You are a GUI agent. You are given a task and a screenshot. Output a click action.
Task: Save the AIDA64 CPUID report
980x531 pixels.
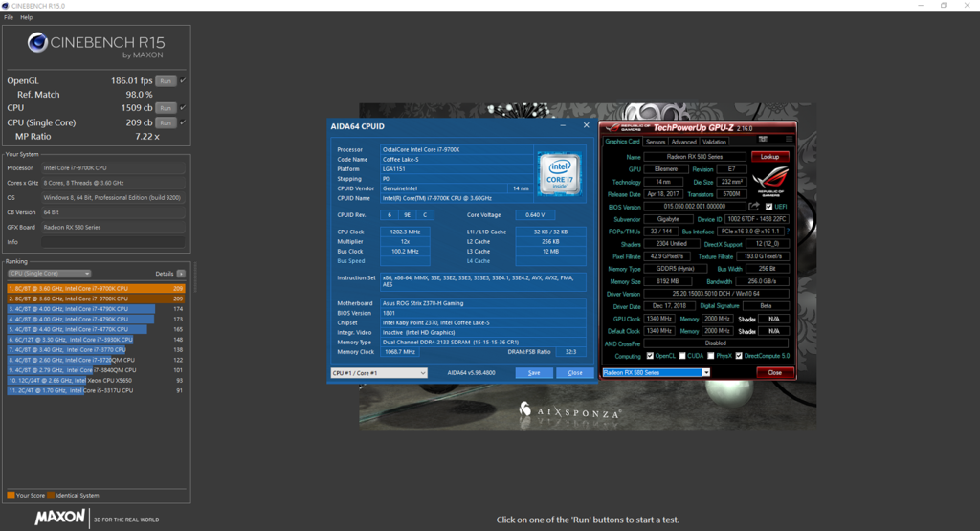[534, 373]
